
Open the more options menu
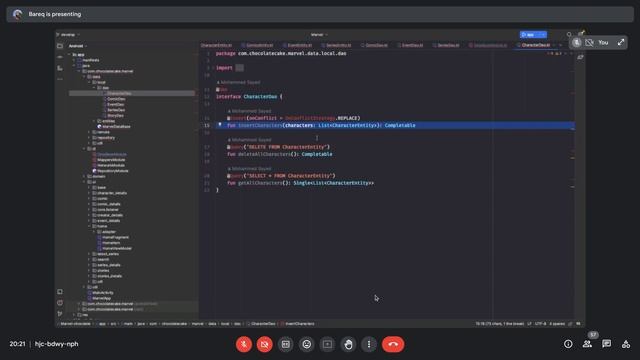(369, 344)
